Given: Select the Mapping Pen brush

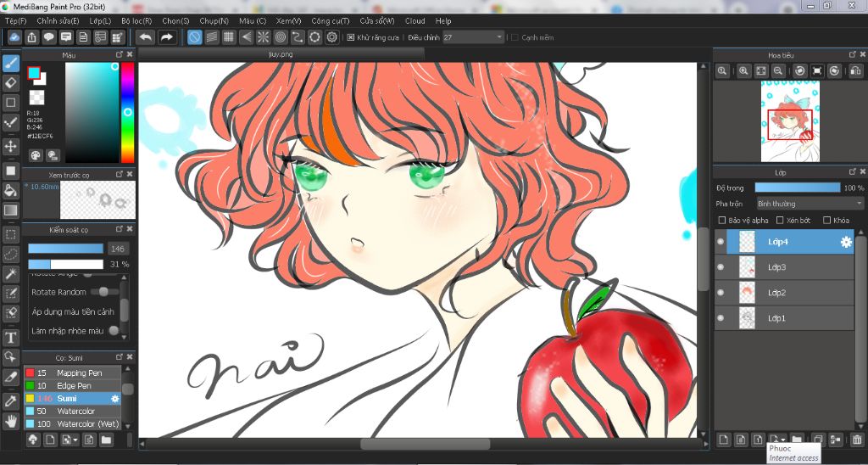Looking at the screenshot, I should (x=73, y=373).
